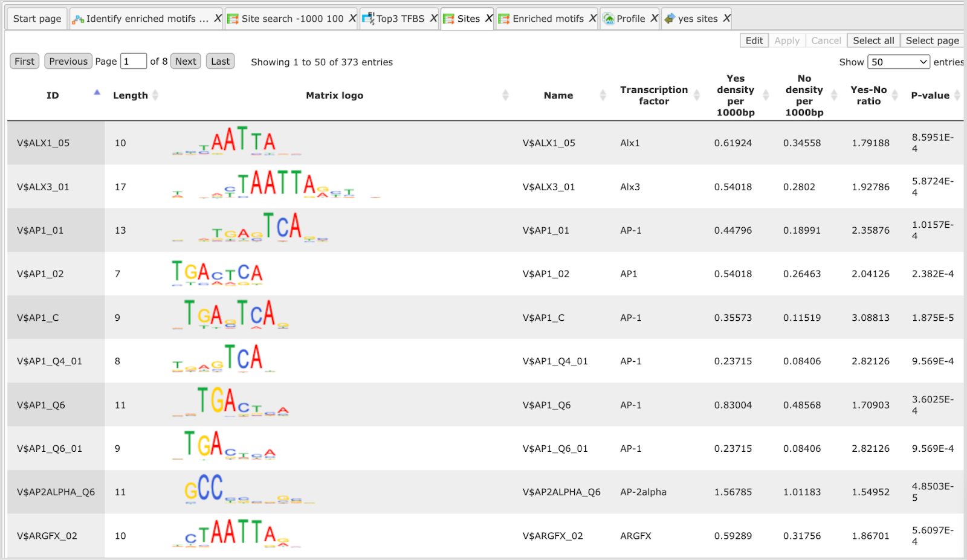Open Site search -1000 100 tab
Screen dimensions: 967x560
coord(293,19)
